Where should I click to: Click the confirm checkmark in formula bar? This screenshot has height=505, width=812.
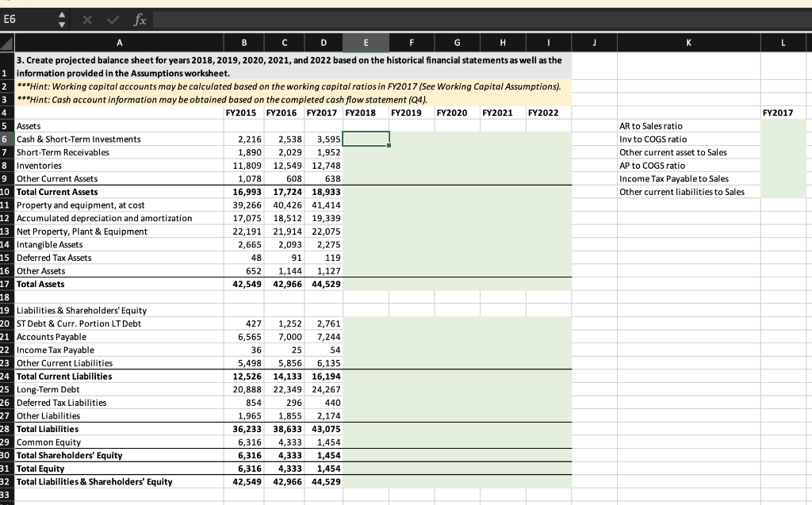(113, 20)
